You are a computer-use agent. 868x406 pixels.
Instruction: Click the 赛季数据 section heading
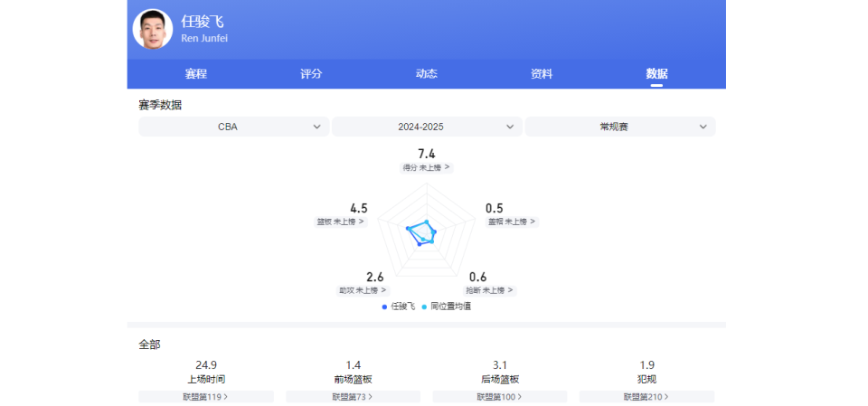[160, 105]
